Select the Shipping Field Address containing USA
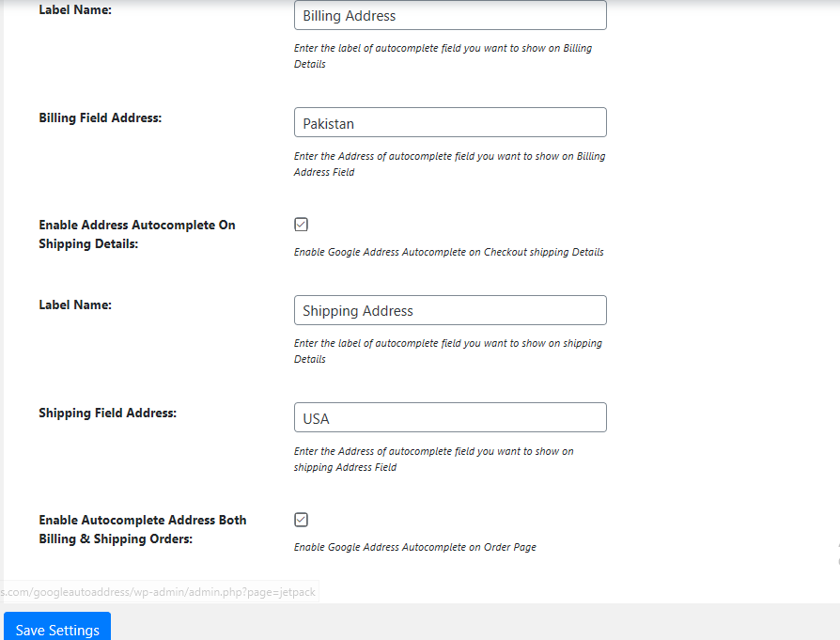This screenshot has height=640, width=840. point(449,417)
